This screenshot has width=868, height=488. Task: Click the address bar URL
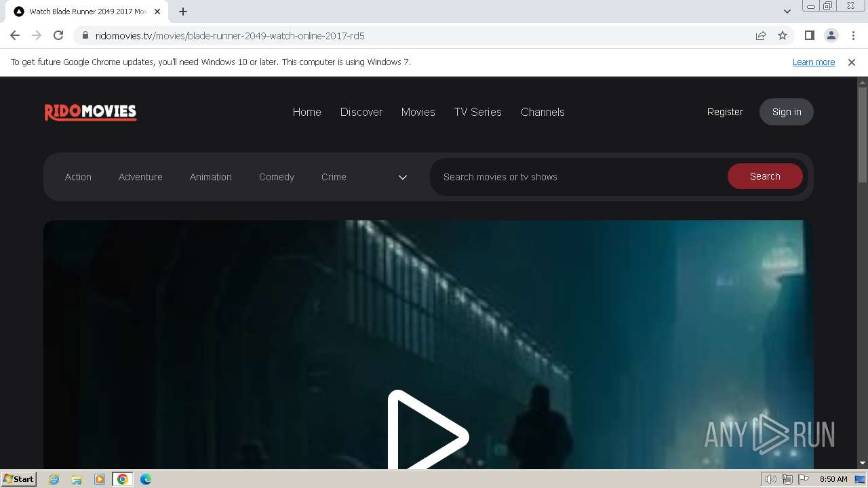pos(230,35)
